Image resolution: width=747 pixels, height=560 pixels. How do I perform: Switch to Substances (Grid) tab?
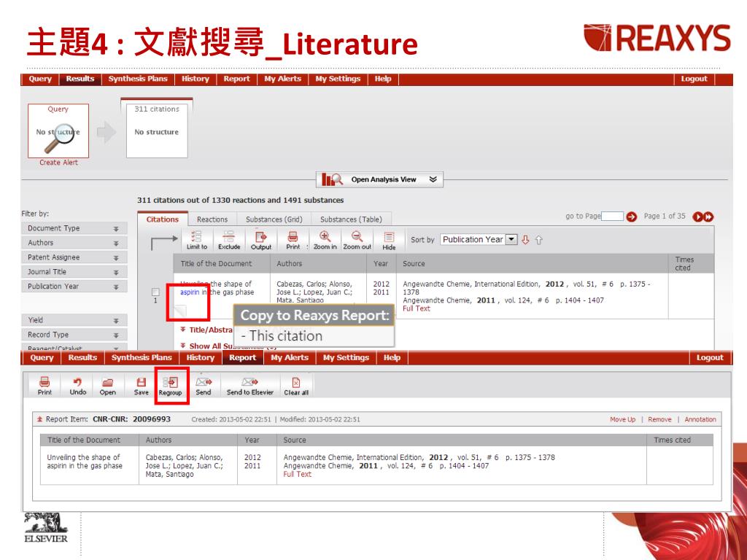pyautogui.click(x=274, y=219)
